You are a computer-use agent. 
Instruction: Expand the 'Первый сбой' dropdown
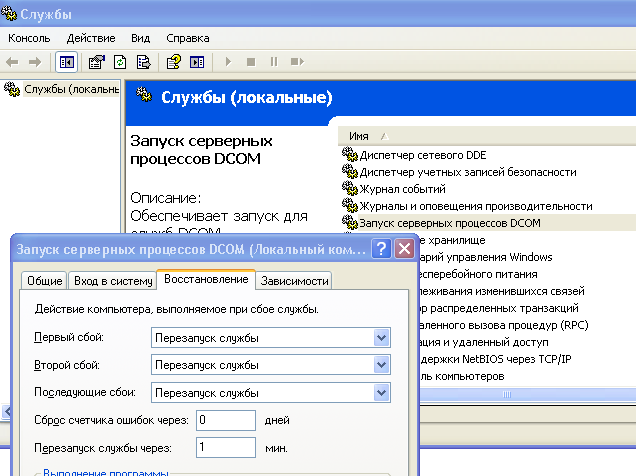coord(381,338)
